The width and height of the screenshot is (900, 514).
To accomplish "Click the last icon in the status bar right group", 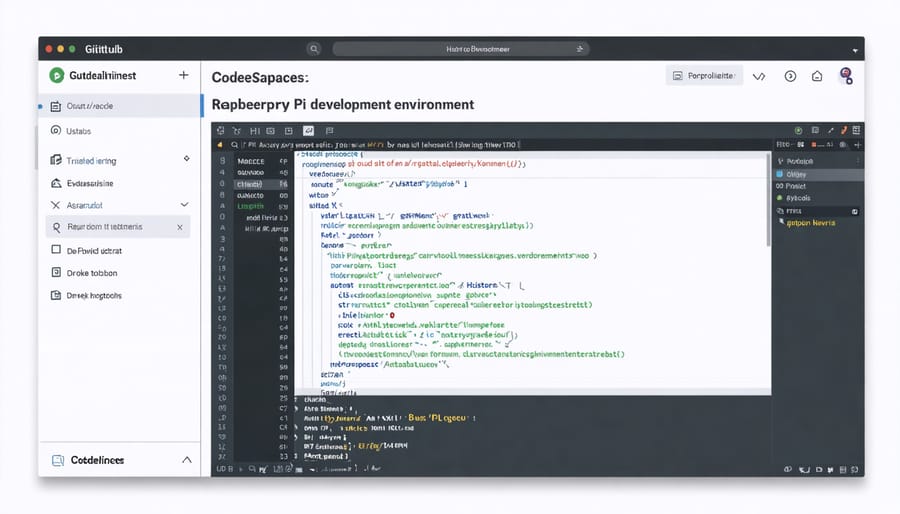I will point(855,469).
